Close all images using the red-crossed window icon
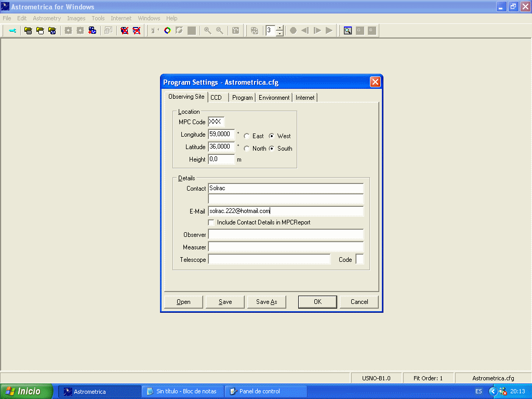This screenshot has height=399, width=532. tap(137, 31)
